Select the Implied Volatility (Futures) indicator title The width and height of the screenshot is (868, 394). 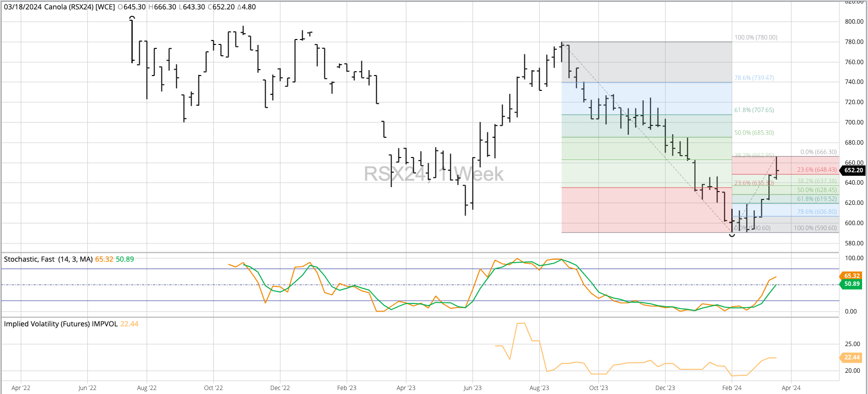(x=61, y=324)
